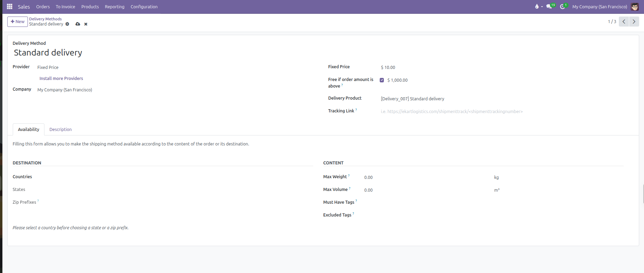Go to the next delivery method record
Screen dimensions: 644x273
click(634, 21)
